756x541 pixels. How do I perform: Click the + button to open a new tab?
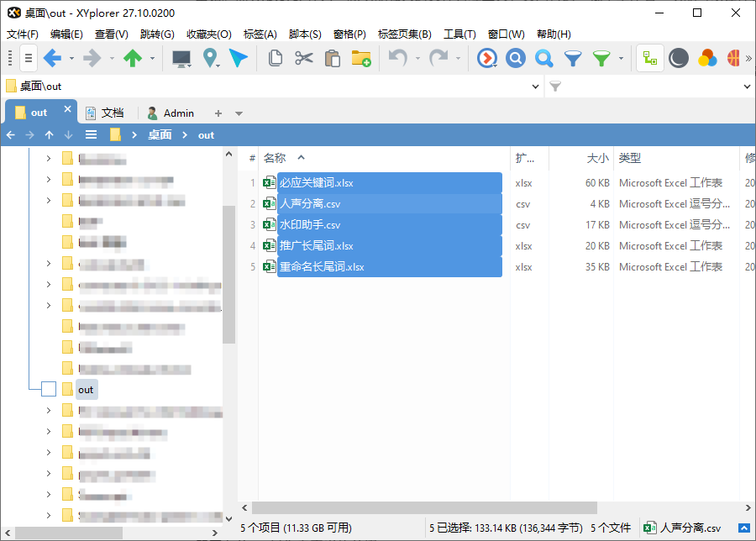217,112
